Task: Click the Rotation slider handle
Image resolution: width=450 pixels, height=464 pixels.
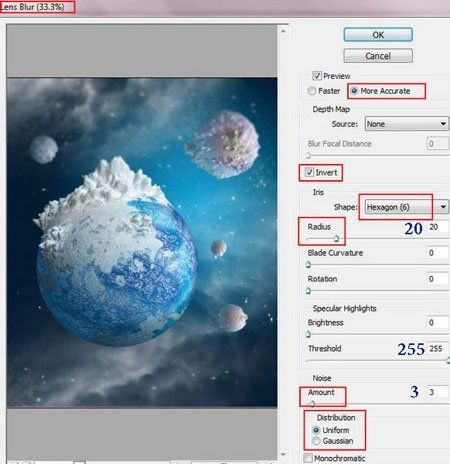Action: (308, 291)
